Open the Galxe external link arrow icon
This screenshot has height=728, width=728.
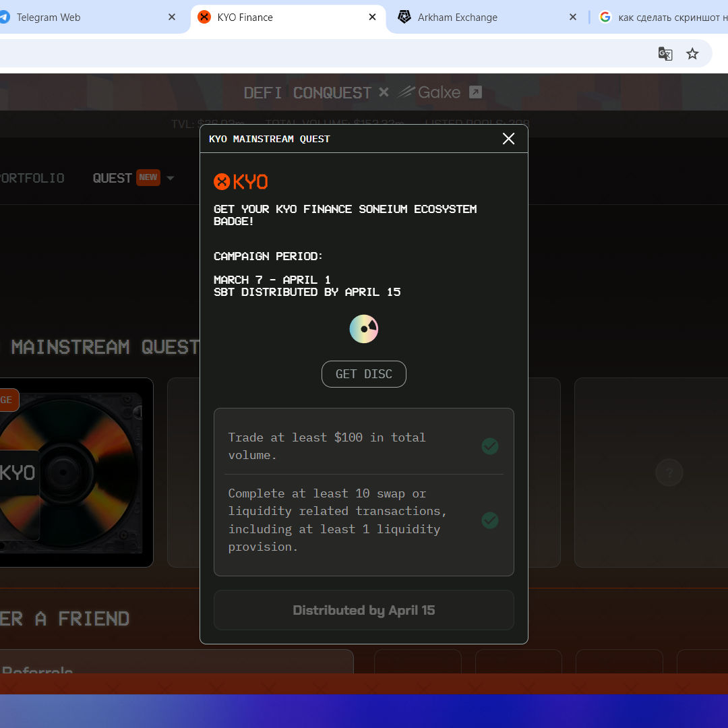475,92
